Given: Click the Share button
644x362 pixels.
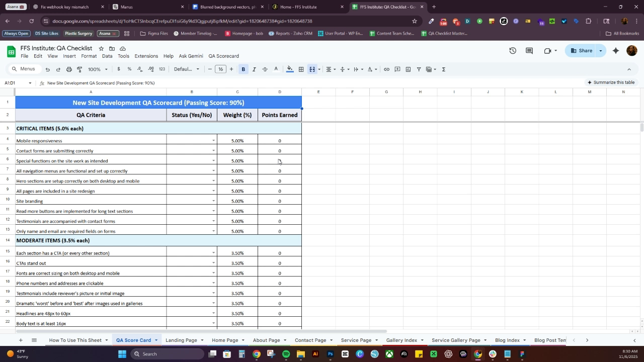Looking at the screenshot, I should [x=581, y=51].
